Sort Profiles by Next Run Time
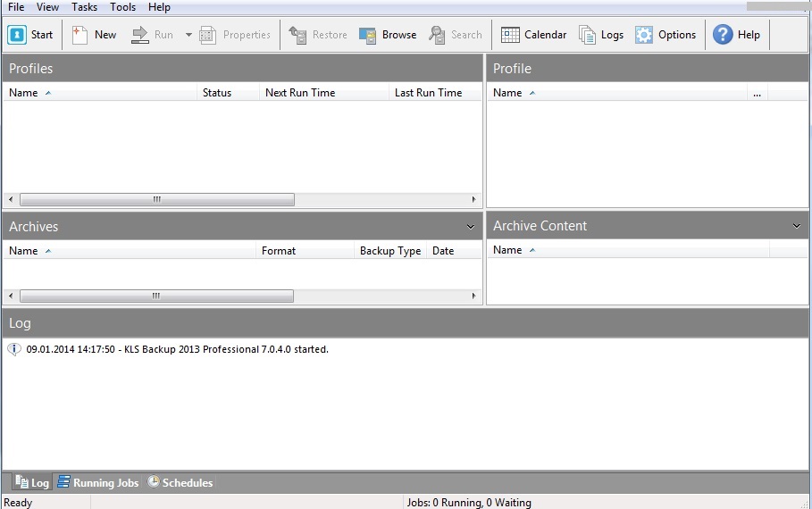This screenshot has height=509, width=812. coord(299,93)
